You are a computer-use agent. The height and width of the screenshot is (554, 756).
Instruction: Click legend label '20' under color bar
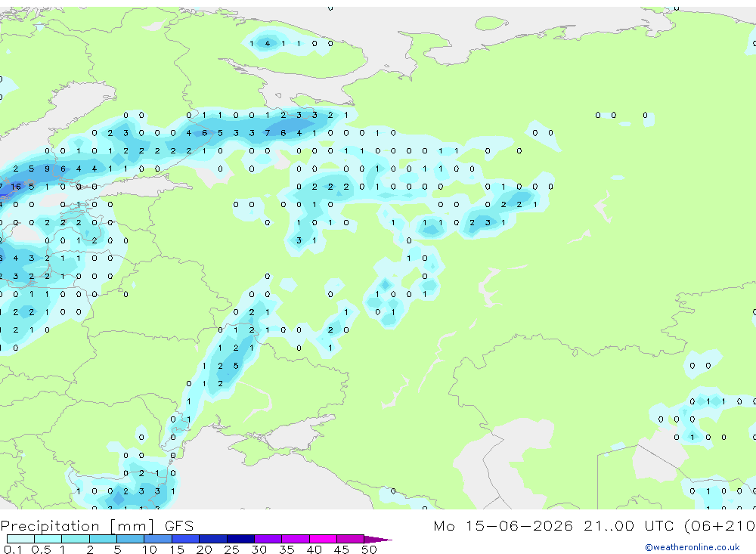point(204,549)
